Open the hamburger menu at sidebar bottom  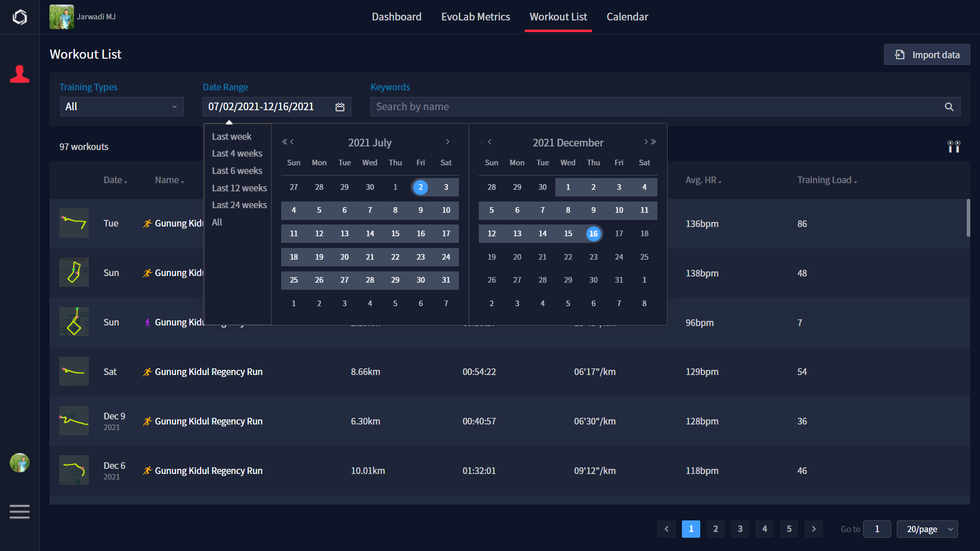pyautogui.click(x=19, y=511)
